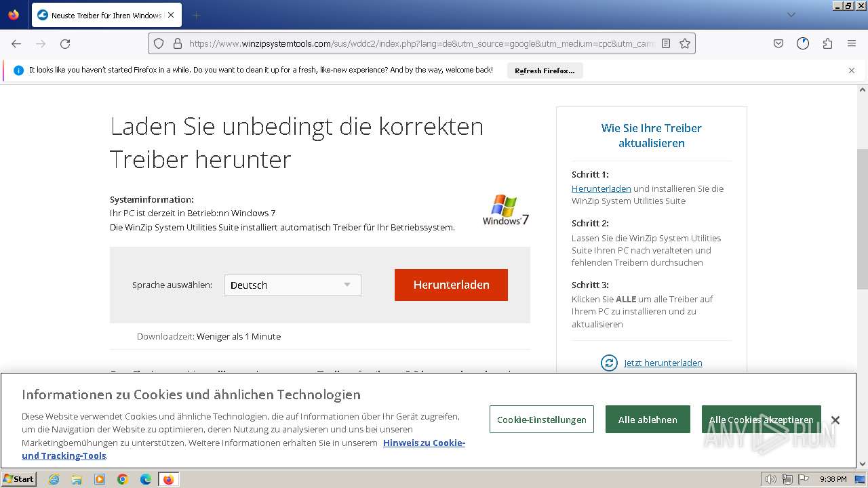
Task: Open File Explorer folder in taskbar
Action: click(x=77, y=479)
